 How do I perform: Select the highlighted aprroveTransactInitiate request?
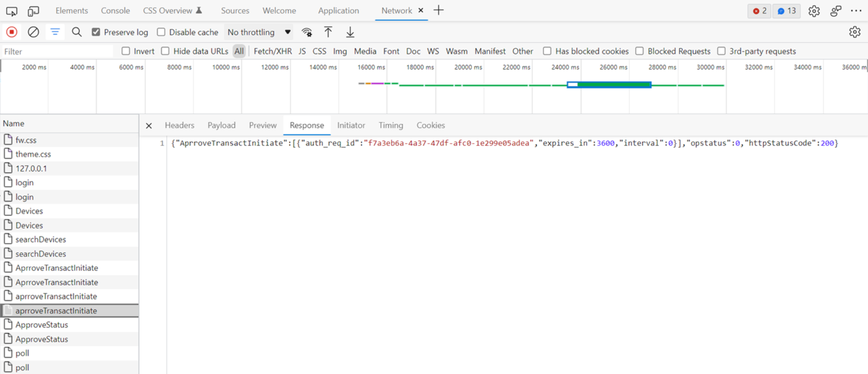70,311
